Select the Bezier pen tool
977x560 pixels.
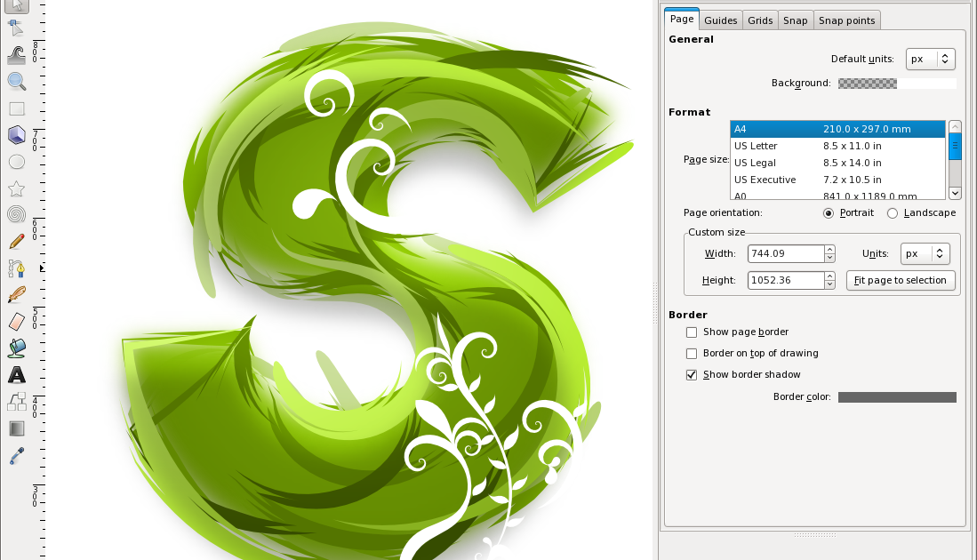click(x=16, y=268)
